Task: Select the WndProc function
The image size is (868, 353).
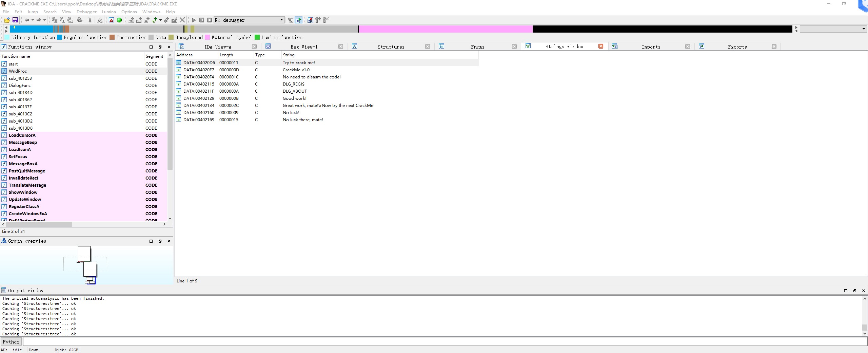Action: (x=84, y=71)
